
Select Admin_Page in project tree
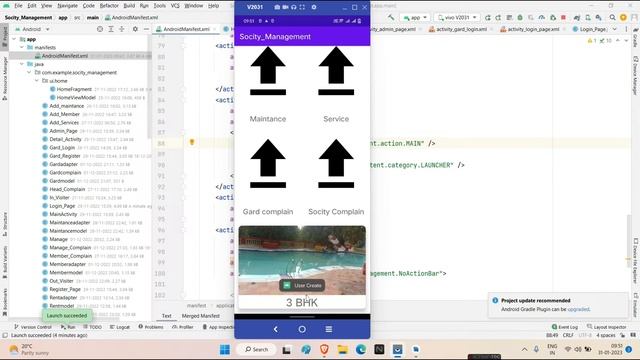63,131
